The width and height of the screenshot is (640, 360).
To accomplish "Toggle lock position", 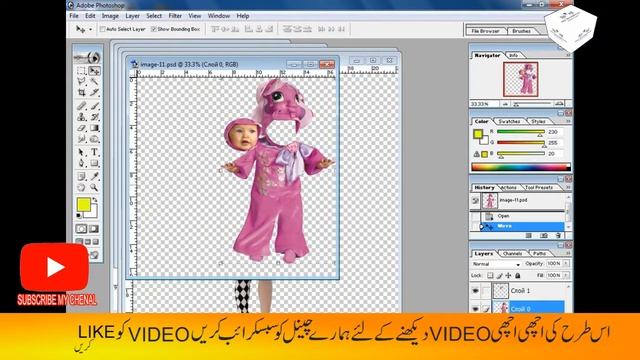I will tap(508, 276).
